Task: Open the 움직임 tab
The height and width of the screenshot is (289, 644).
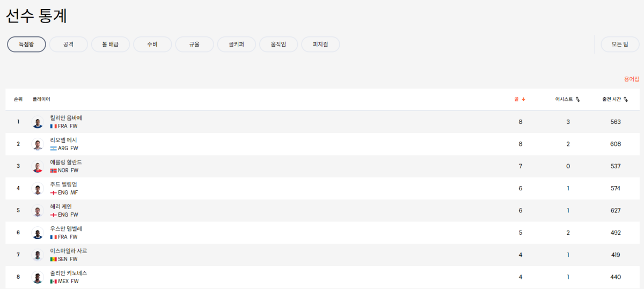Action: pos(278,45)
